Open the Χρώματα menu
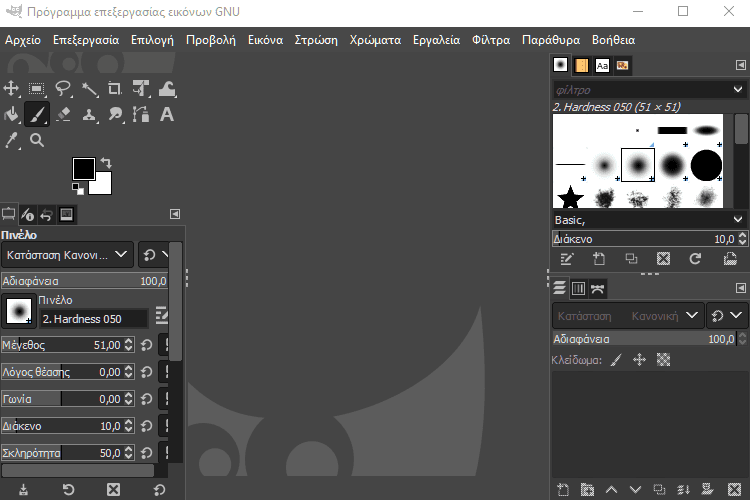 click(375, 40)
